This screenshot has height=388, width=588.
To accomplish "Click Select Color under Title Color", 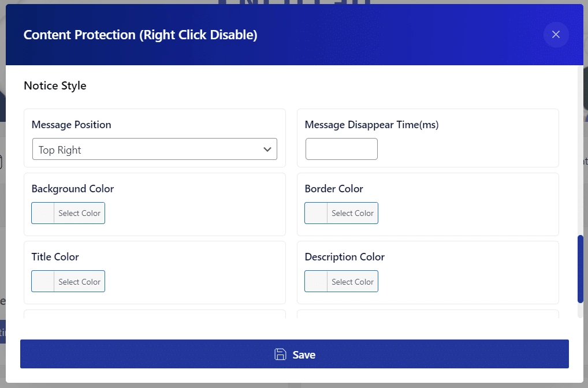I will click(79, 281).
